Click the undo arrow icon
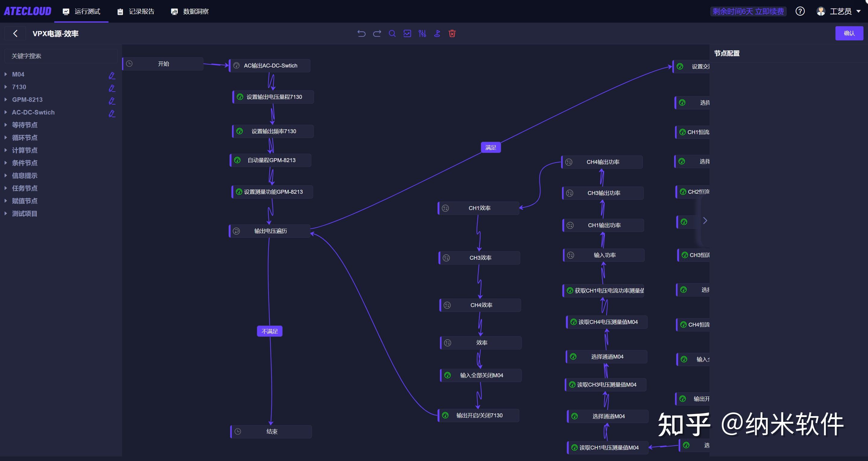Viewport: 868px width, 461px height. pos(362,33)
